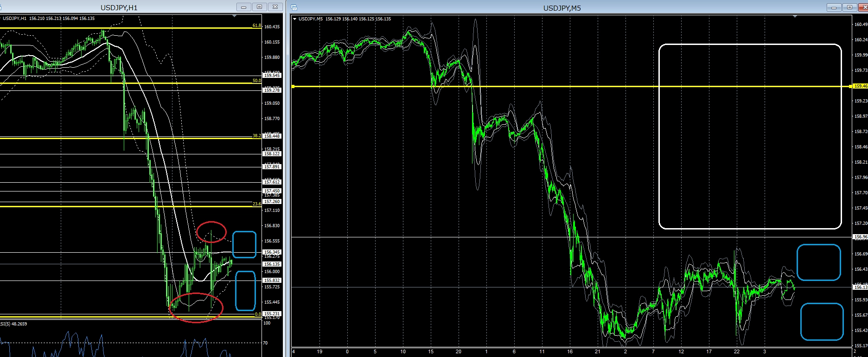Screen dimensions: 868x357
Task: Click the 158.122 price tag in the H1 chart
Action: (272, 154)
